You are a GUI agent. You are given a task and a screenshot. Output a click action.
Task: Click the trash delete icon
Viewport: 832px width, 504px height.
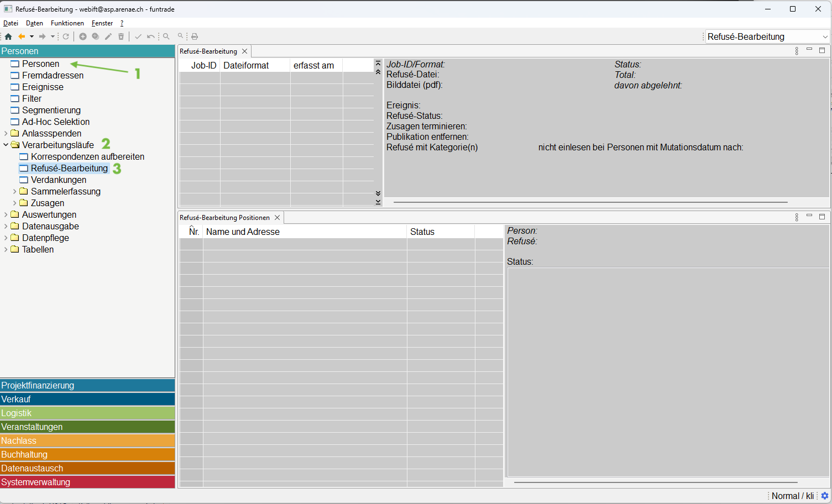[x=121, y=36]
